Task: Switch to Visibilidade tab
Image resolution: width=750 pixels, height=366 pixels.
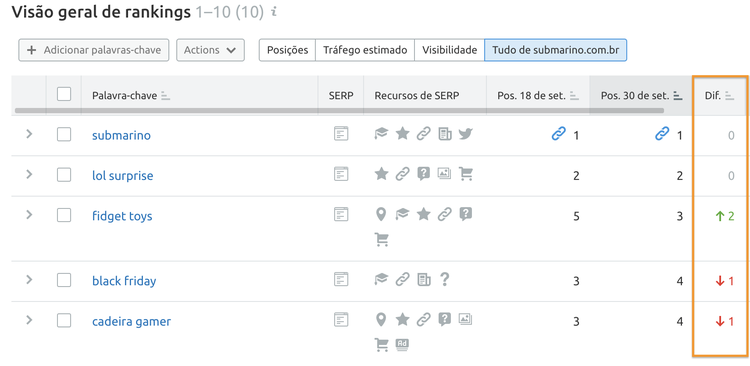Action: pos(450,50)
